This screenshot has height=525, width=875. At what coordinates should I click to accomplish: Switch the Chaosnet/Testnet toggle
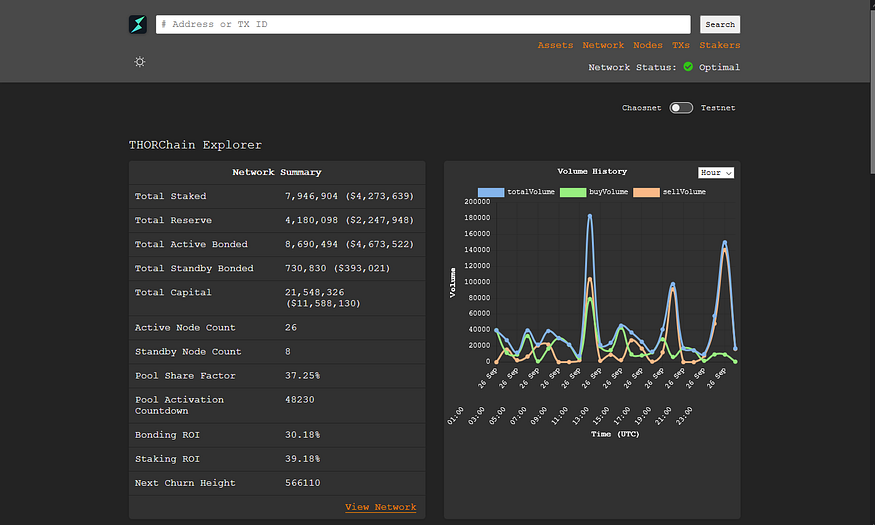pos(681,108)
